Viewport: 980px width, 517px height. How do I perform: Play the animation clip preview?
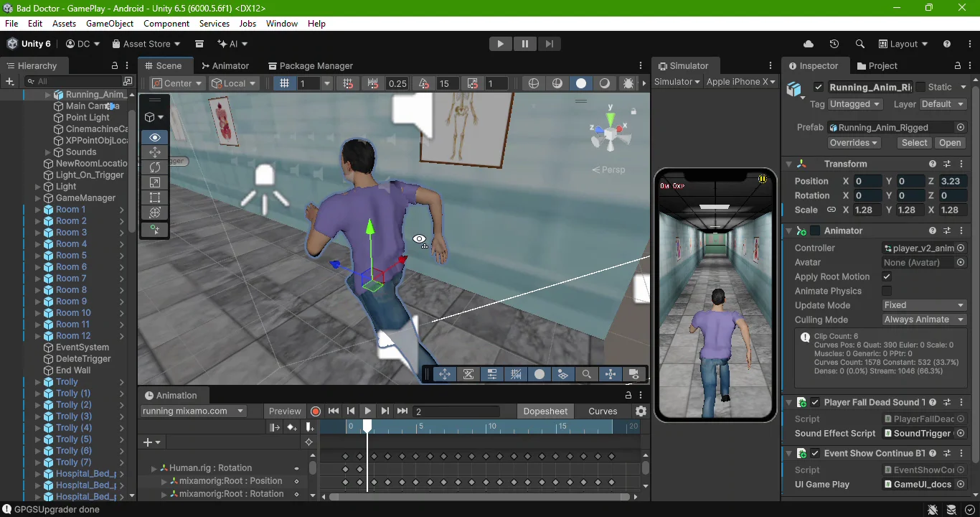[x=367, y=411]
